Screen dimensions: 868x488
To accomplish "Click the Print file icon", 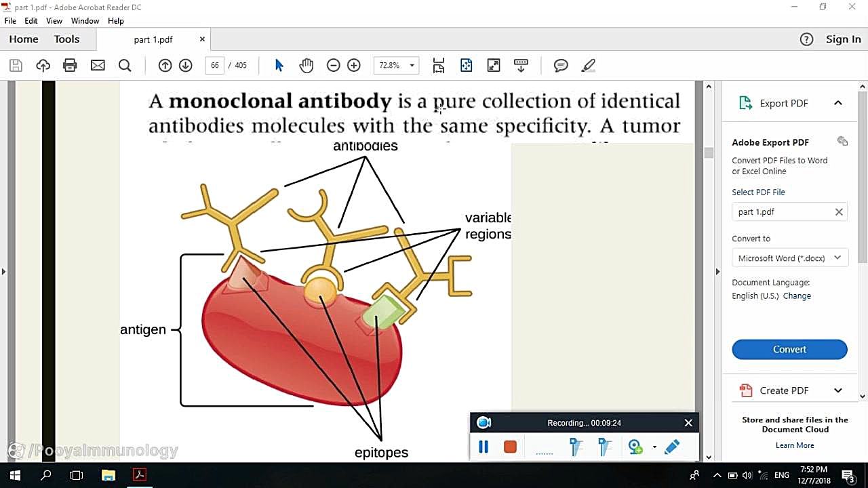I will click(x=70, y=65).
